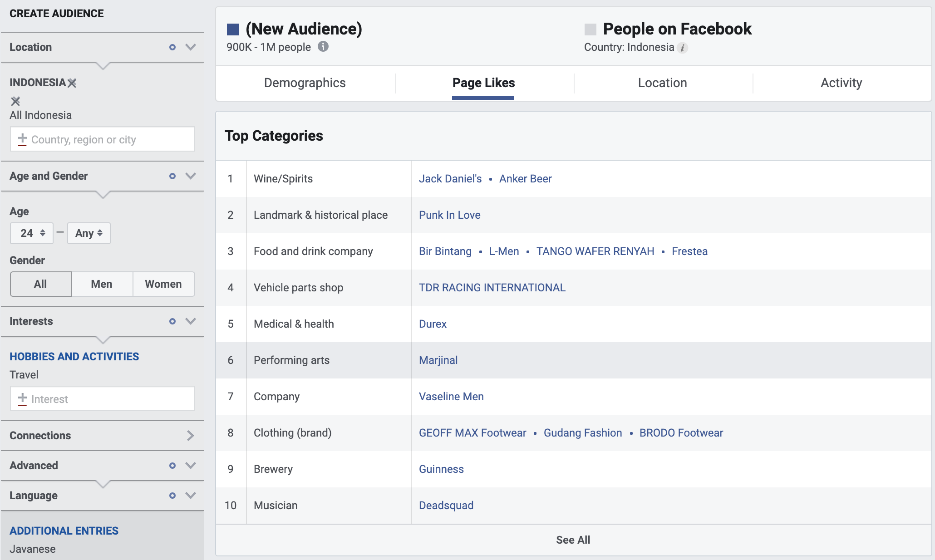
Task: Collapse the Location section chevron
Action: [191, 47]
